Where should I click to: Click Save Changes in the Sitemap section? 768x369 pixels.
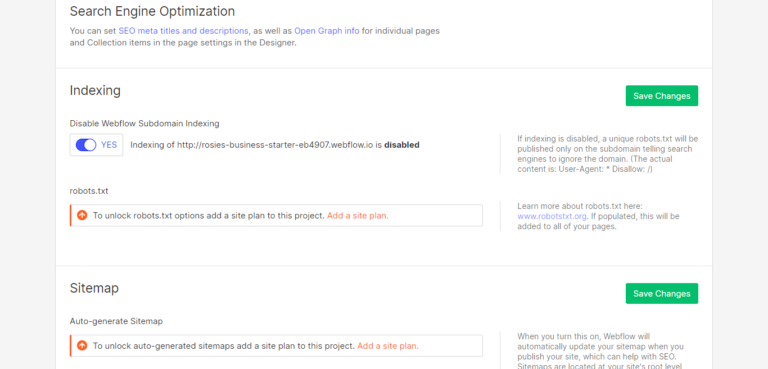pos(662,294)
